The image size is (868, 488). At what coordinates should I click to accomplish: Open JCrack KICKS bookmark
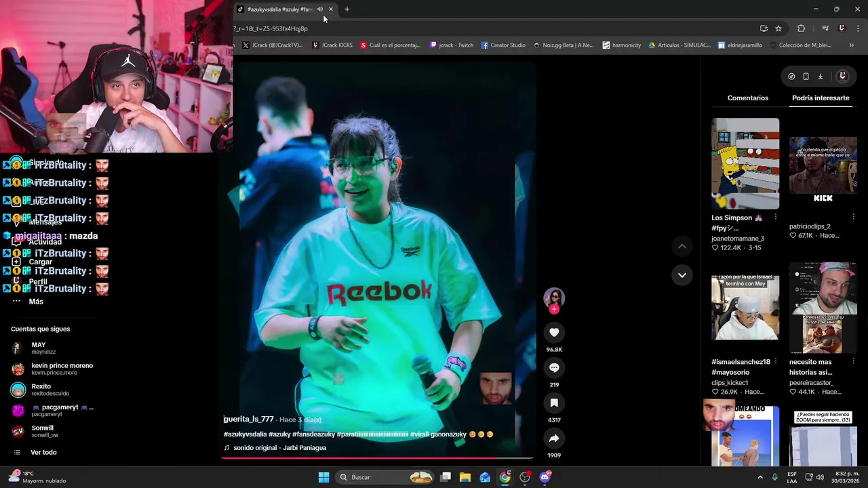(332, 45)
